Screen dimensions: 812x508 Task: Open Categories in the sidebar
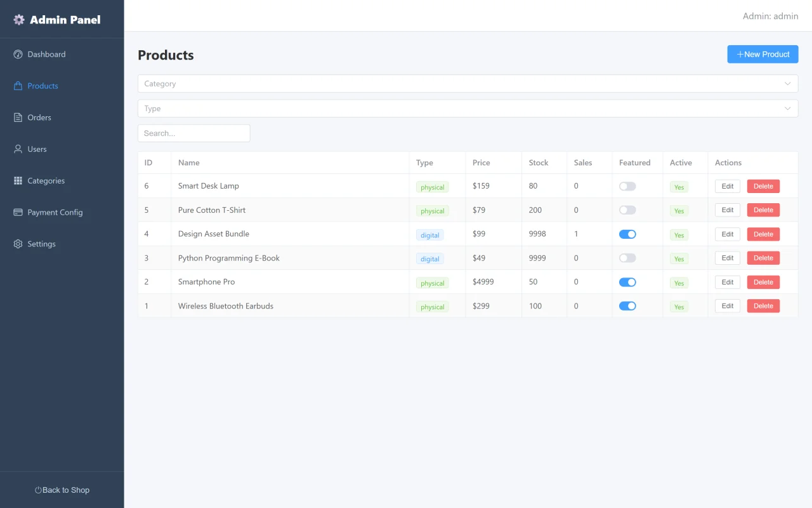(x=62, y=181)
